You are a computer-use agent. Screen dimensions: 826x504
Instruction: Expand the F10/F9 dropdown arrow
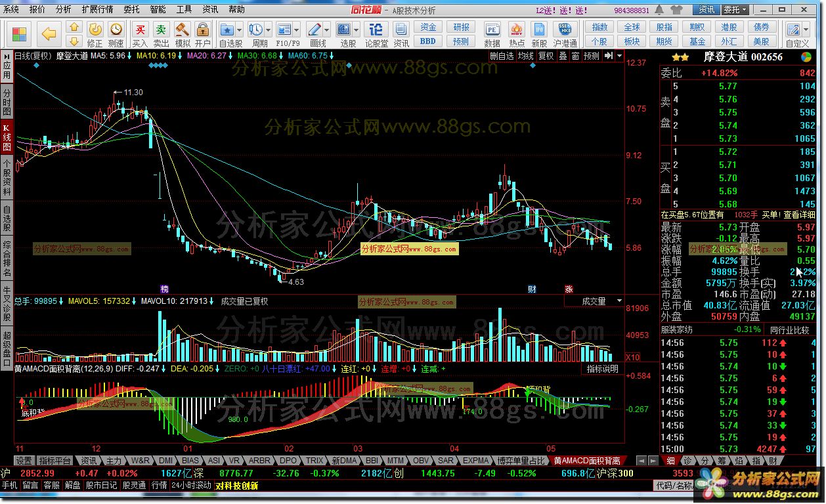297,30
